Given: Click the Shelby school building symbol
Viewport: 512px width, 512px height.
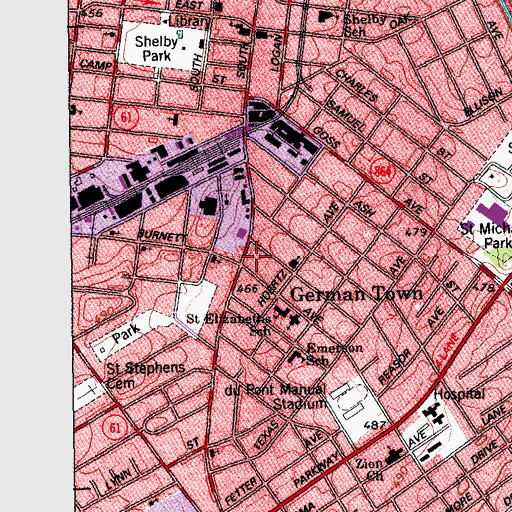Looking at the screenshot, I should point(326,17).
